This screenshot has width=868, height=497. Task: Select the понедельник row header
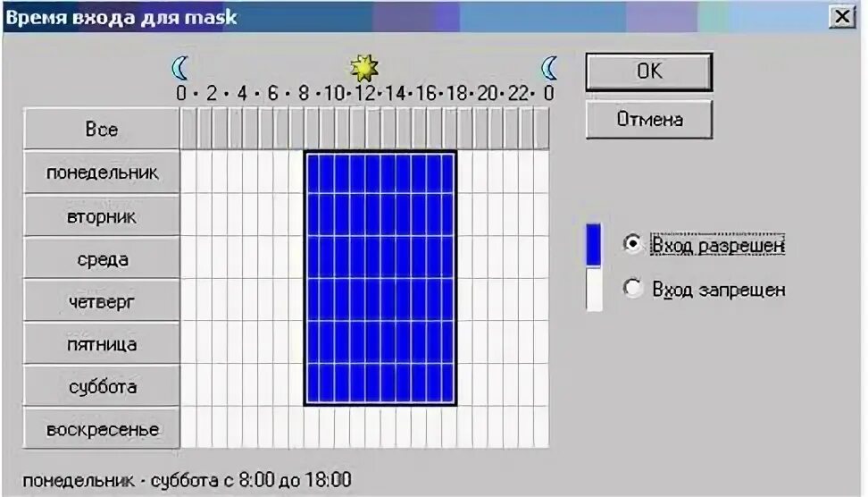[101, 173]
